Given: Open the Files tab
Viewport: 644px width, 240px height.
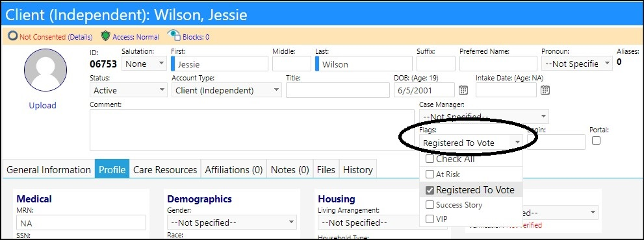Looking at the screenshot, I should (326, 169).
